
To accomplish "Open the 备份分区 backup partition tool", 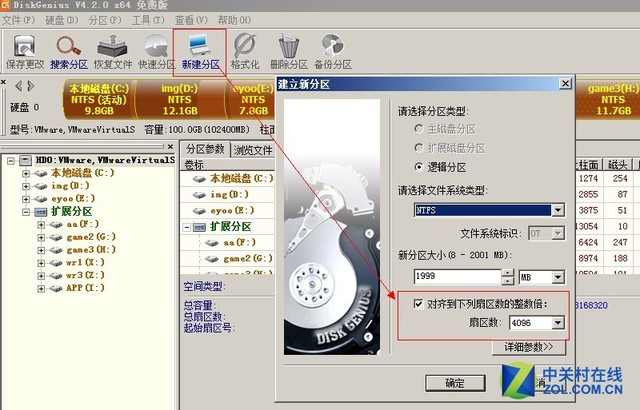I will [x=333, y=52].
